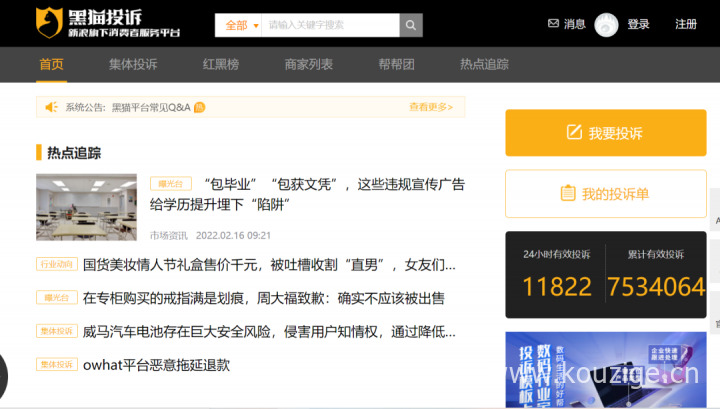This screenshot has height=409, width=720.
Task: Click 查看更多> in the announcement bar
Action: pyautogui.click(x=431, y=107)
